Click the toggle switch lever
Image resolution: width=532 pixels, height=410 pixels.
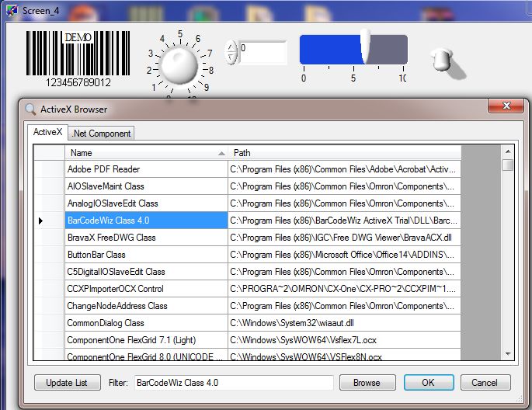coord(443,59)
